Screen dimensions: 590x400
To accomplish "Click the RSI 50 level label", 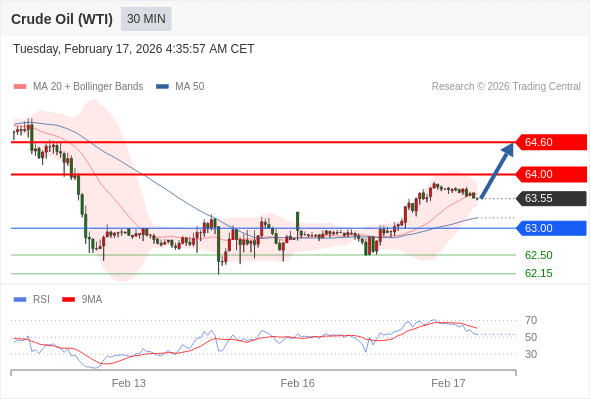I will click(x=531, y=337).
